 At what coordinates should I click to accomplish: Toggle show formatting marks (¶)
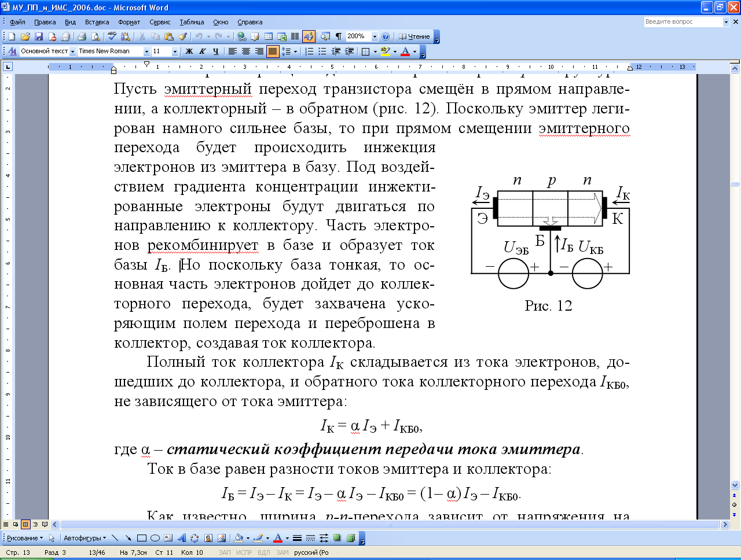click(x=339, y=36)
